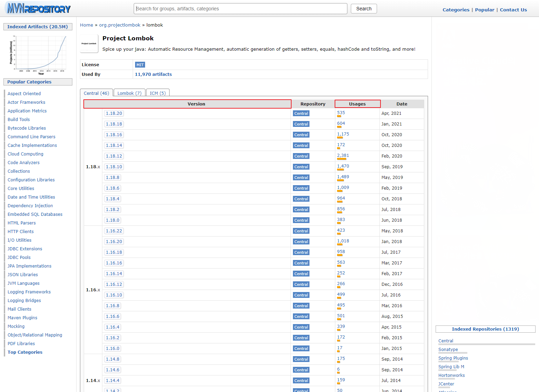Click the MIT license badge
This screenshot has width=539, height=392.
click(x=140, y=65)
